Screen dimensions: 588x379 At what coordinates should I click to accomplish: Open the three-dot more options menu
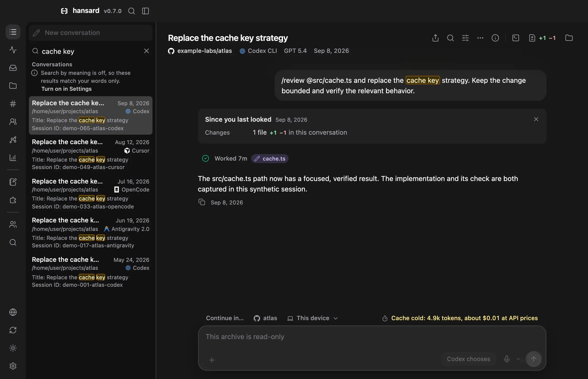[x=480, y=38]
